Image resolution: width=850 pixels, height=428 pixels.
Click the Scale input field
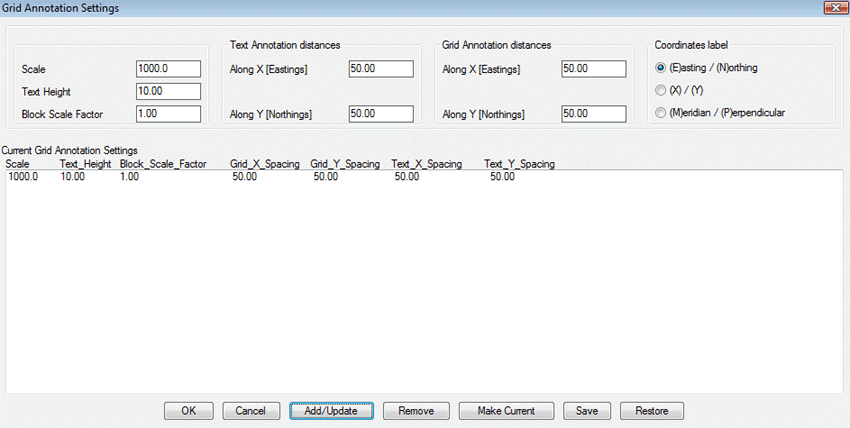point(168,69)
